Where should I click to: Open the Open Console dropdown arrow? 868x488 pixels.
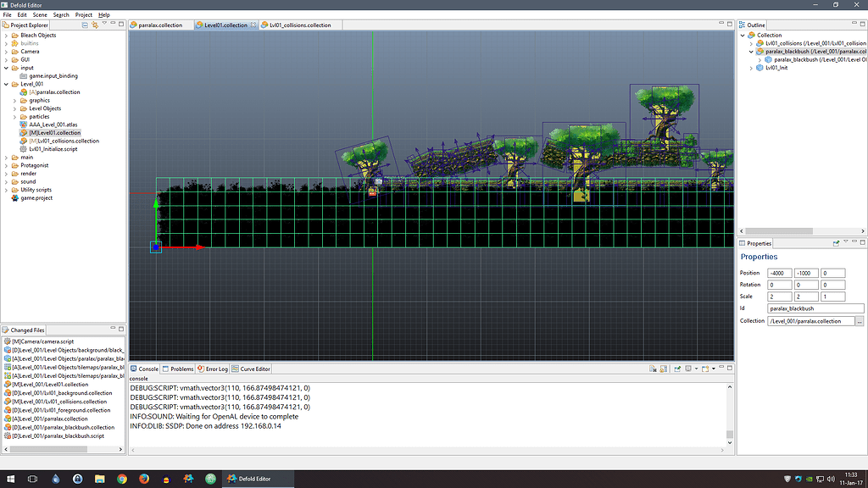coord(715,369)
